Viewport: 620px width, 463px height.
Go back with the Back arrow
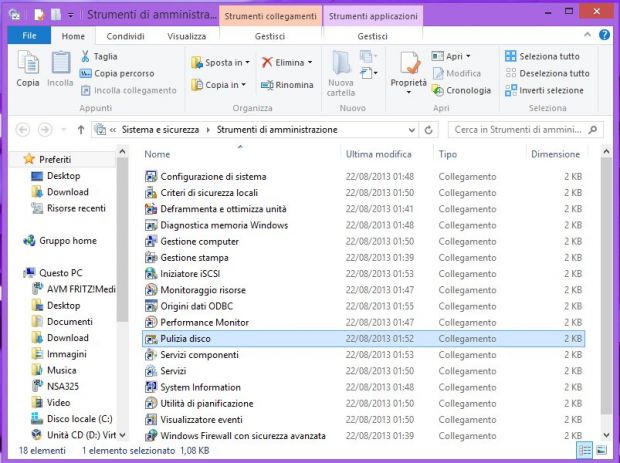pos(23,130)
